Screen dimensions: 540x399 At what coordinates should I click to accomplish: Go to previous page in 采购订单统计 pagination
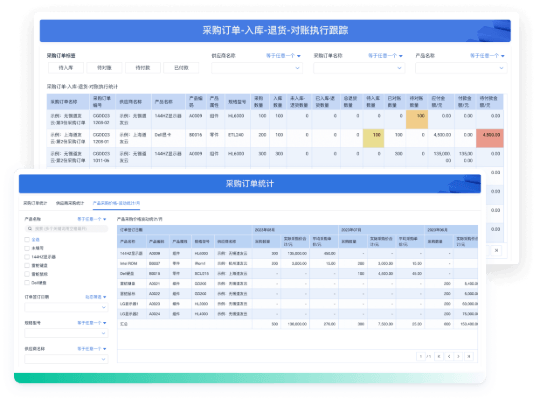click(x=449, y=356)
